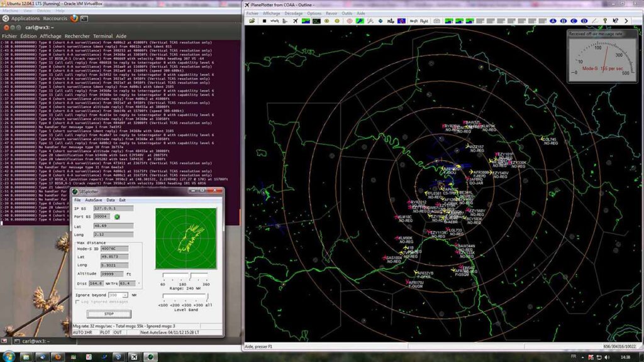Toggle the PLOT status cell in SBSplotter

click(106, 332)
